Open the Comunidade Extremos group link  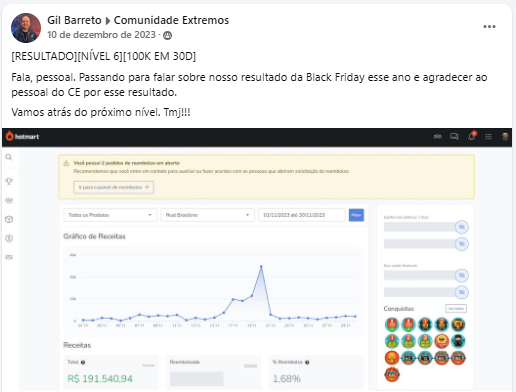[x=171, y=20]
